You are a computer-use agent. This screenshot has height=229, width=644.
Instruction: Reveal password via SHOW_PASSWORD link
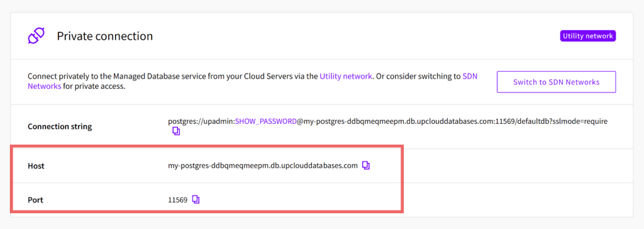pyautogui.click(x=266, y=121)
